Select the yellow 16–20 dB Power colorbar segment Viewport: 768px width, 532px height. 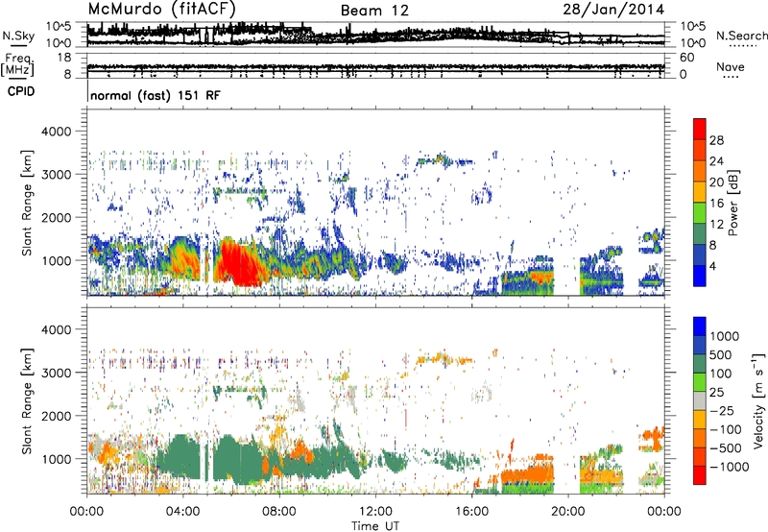point(700,192)
